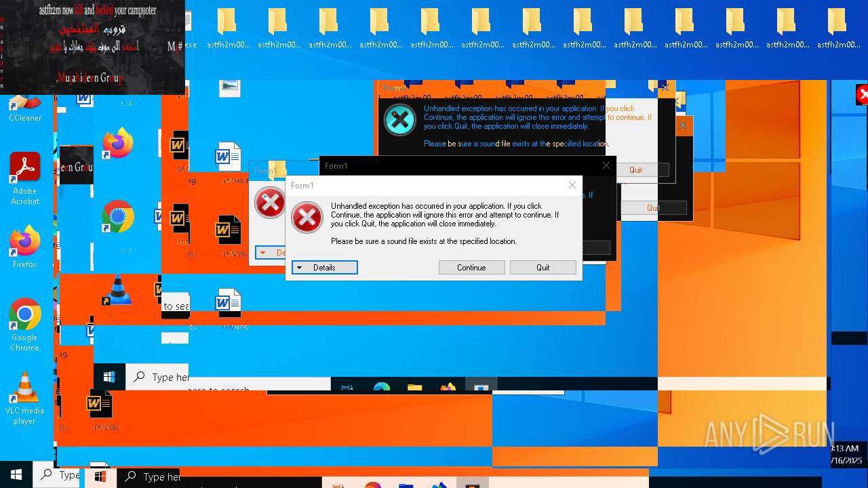Click the orange Quit button on the rightmost dark dialog

point(653,208)
